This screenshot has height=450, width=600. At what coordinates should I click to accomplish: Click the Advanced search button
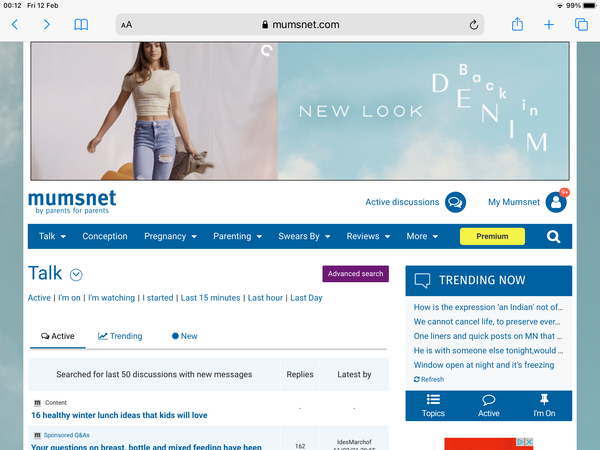click(355, 274)
